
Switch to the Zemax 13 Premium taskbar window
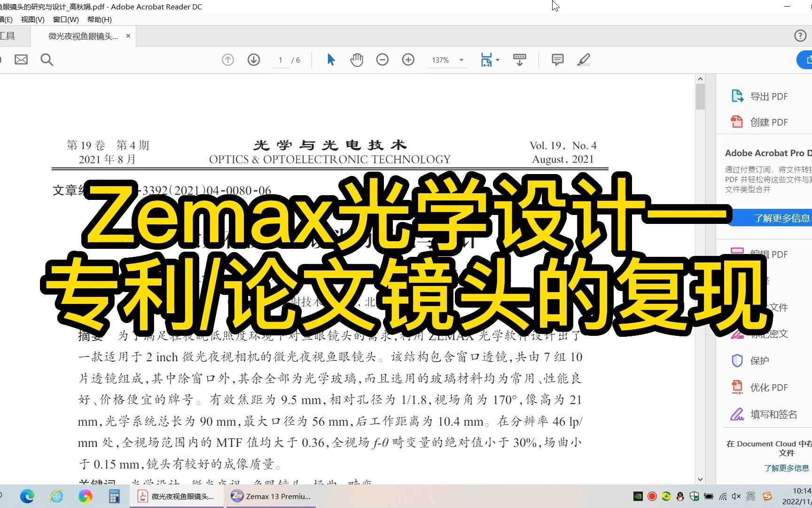point(271,496)
